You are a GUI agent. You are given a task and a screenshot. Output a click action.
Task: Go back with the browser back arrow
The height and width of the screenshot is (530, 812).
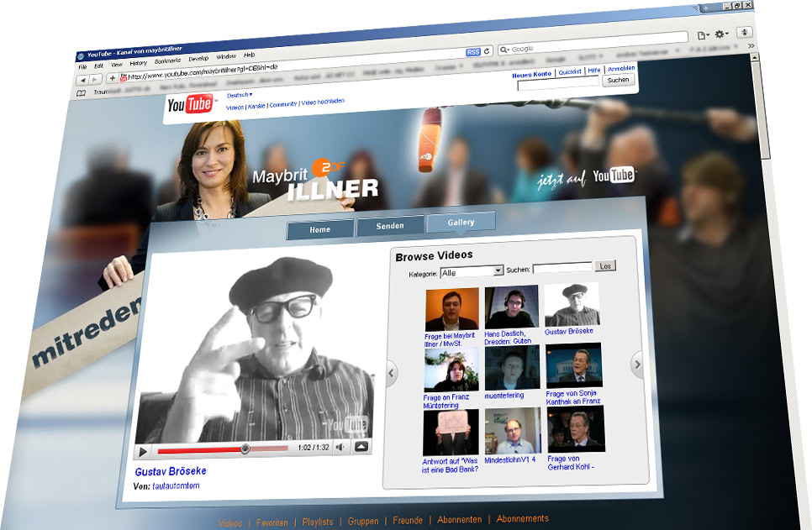coord(83,81)
